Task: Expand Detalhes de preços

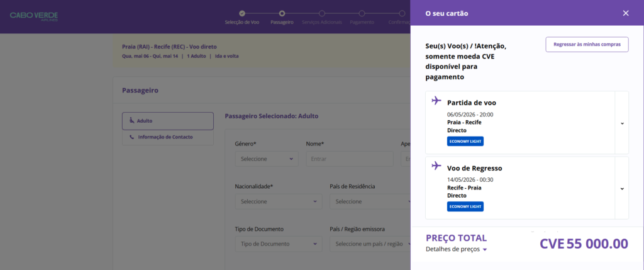Action: click(x=456, y=249)
